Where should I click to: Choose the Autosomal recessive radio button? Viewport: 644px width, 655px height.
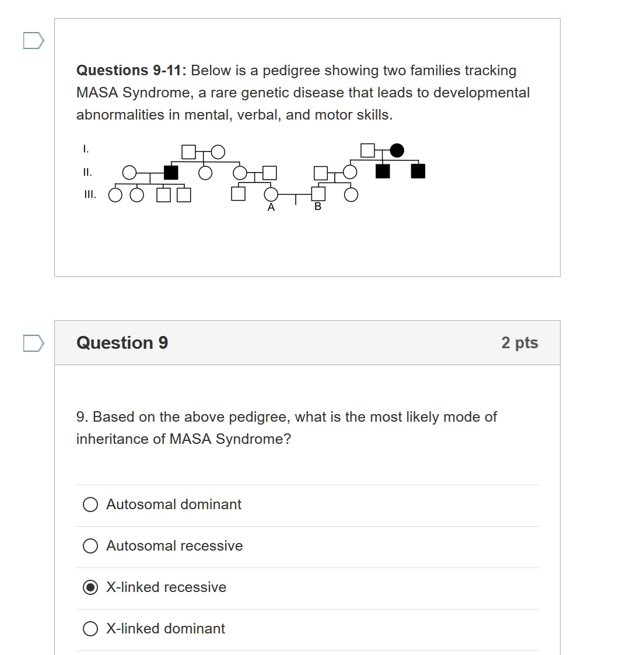90,546
